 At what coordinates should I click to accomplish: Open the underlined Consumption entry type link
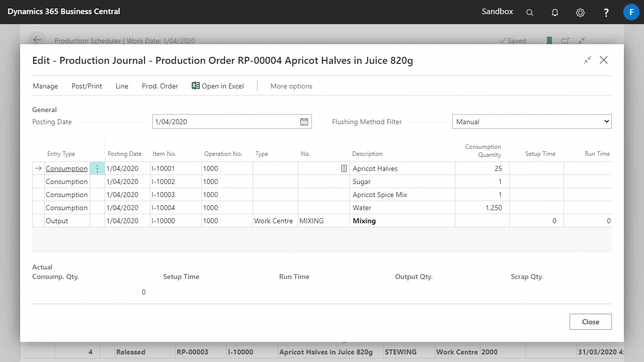pos(66,168)
